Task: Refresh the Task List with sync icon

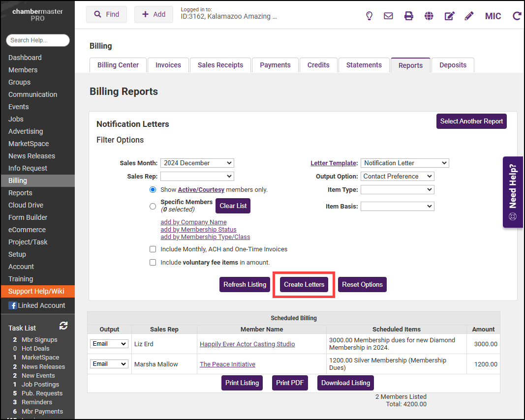Action: point(63,326)
